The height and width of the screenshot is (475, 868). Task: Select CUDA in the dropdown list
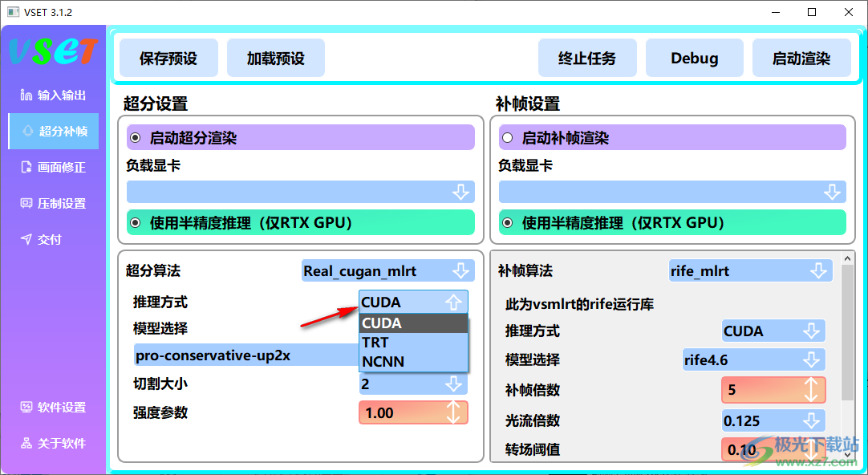pyautogui.click(x=413, y=323)
